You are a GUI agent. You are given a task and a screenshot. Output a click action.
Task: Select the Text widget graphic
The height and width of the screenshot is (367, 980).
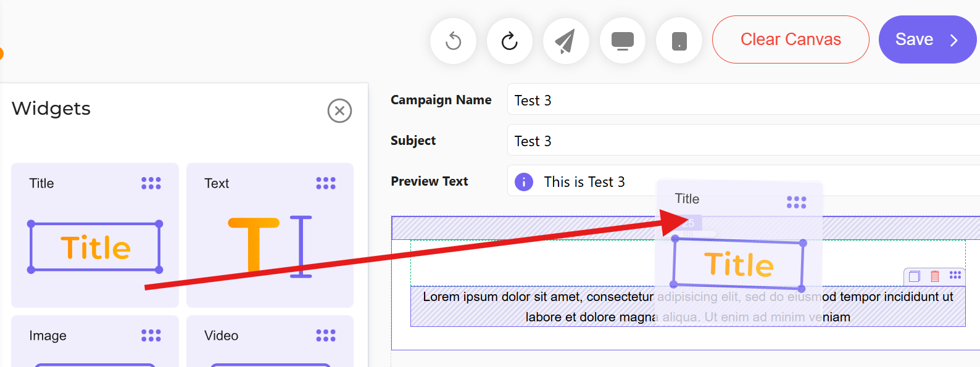(x=270, y=247)
